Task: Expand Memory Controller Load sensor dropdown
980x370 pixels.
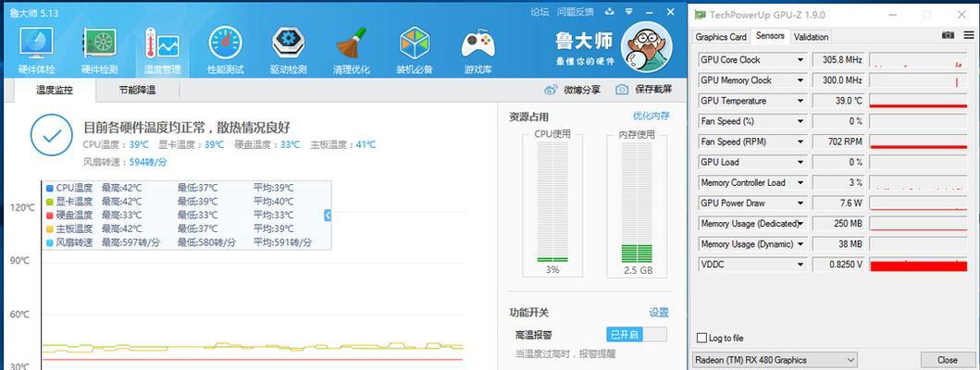Action: tap(800, 182)
